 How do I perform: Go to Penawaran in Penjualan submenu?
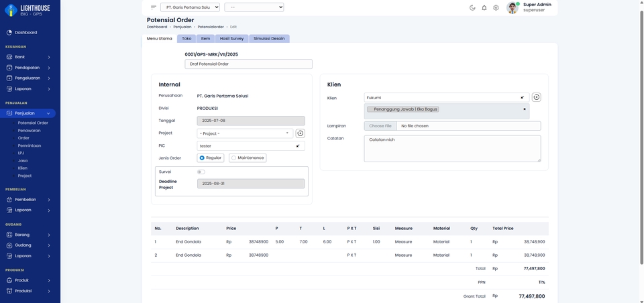pos(29,131)
